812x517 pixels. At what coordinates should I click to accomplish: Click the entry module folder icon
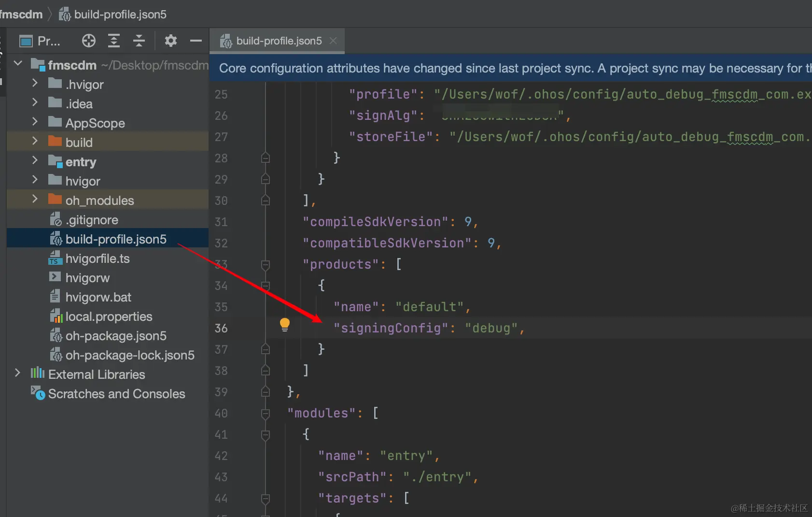[56, 161]
